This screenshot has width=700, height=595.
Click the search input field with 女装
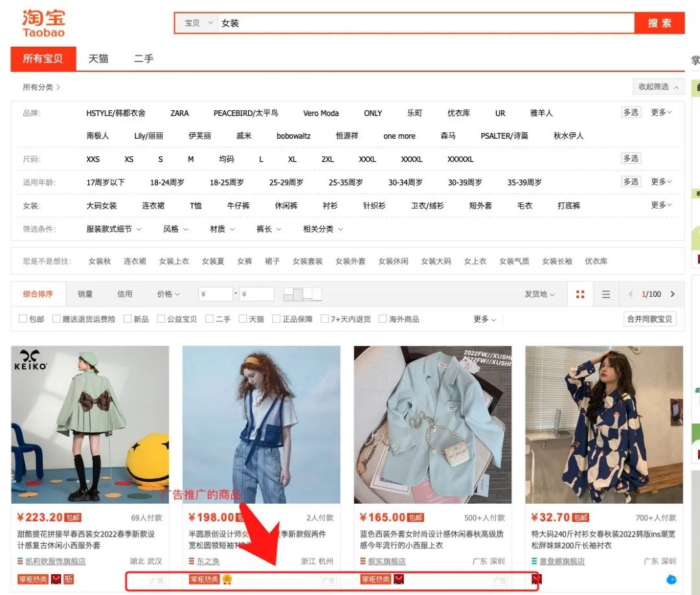tap(426, 23)
